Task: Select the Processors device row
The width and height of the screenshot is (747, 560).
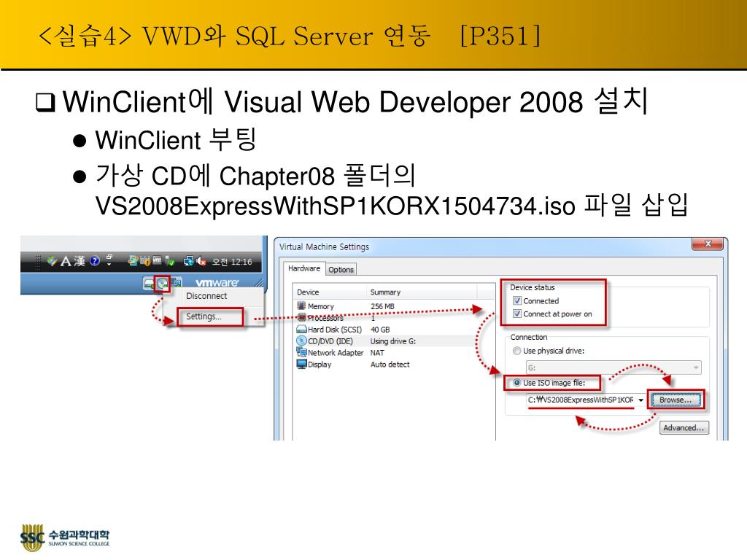Action: 393,318
